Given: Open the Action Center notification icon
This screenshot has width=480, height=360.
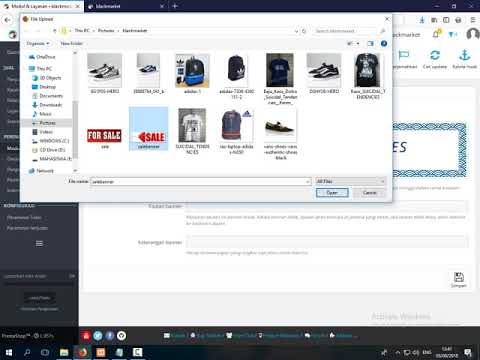Looking at the screenshot, I should point(468,352).
